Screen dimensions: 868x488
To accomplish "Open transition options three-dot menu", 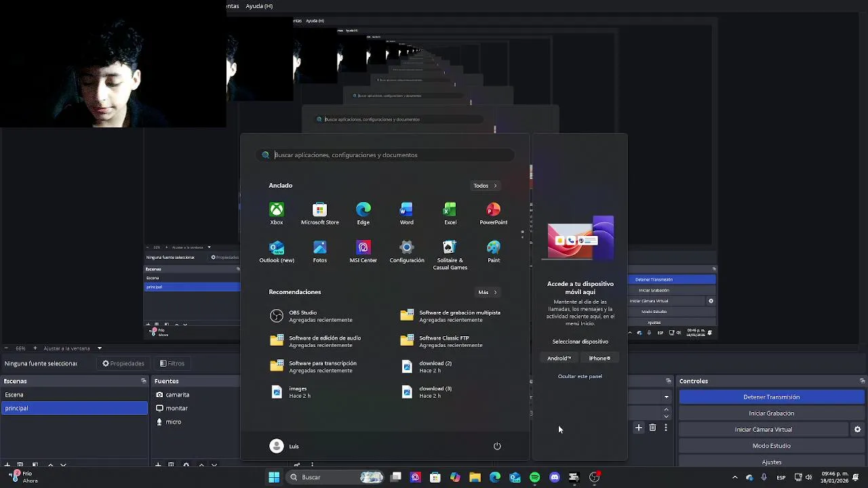I will [666, 428].
